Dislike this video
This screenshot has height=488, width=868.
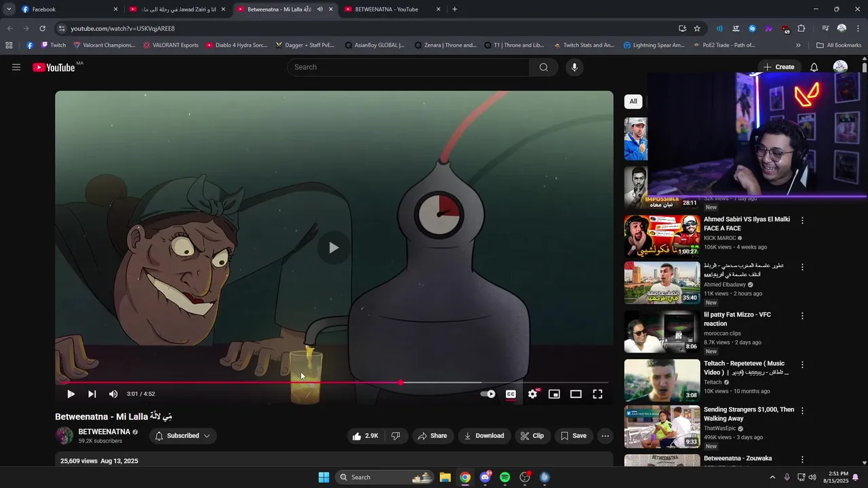point(396,436)
